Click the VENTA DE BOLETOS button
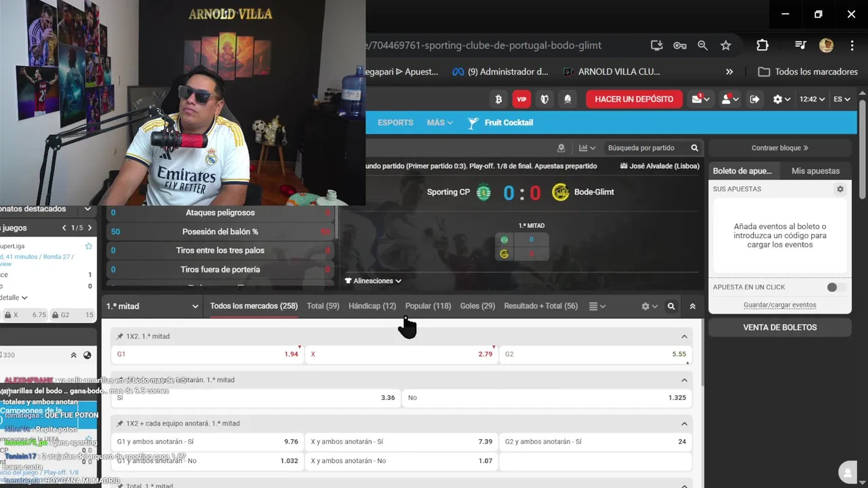868x488 pixels. (x=780, y=327)
